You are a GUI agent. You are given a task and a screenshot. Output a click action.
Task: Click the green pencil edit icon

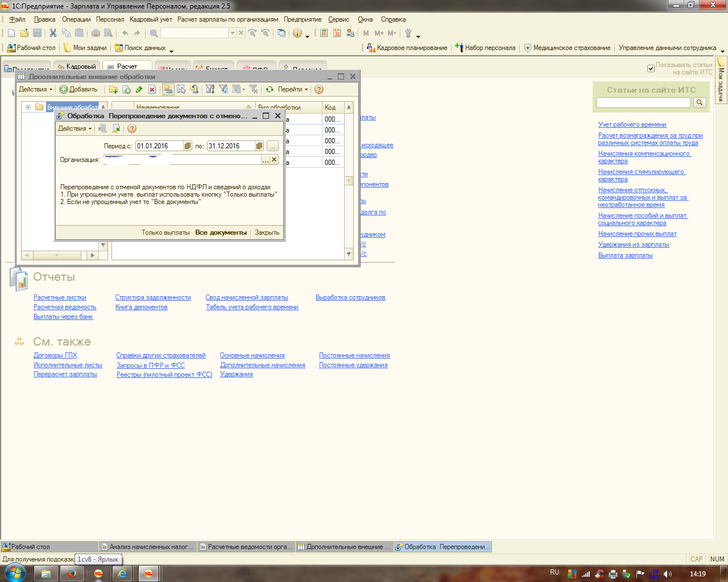click(x=139, y=89)
